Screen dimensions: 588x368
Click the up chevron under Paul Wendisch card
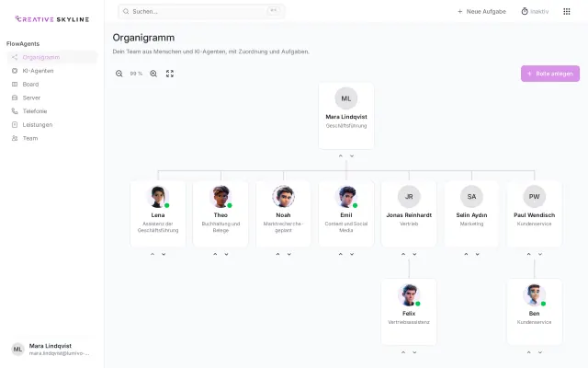[529, 254]
